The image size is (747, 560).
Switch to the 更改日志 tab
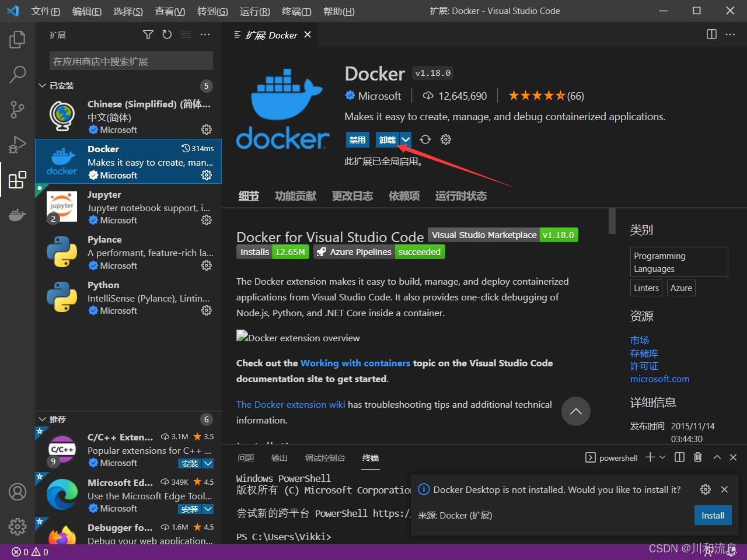point(352,196)
